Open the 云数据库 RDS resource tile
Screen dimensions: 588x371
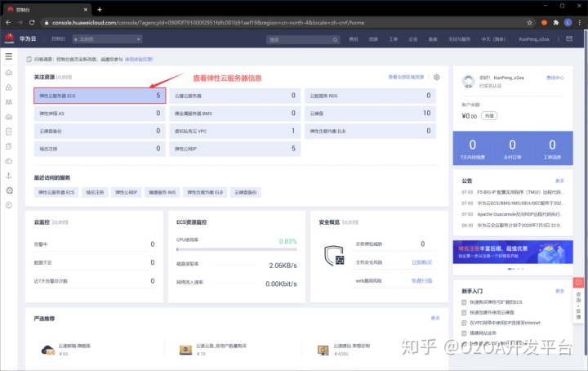[370, 96]
